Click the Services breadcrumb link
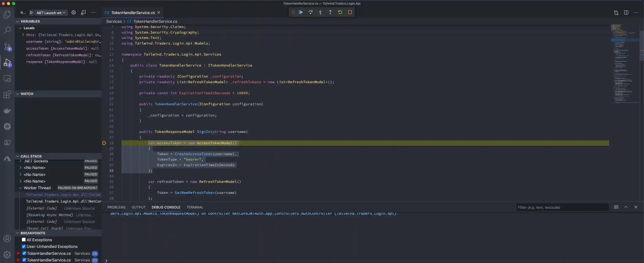Screen dimensions: 644x263 click(114, 21)
